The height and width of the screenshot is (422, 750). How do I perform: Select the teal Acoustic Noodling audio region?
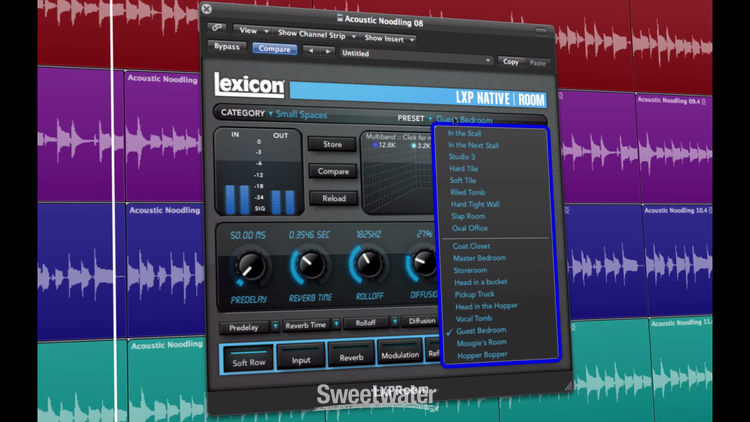(166, 381)
